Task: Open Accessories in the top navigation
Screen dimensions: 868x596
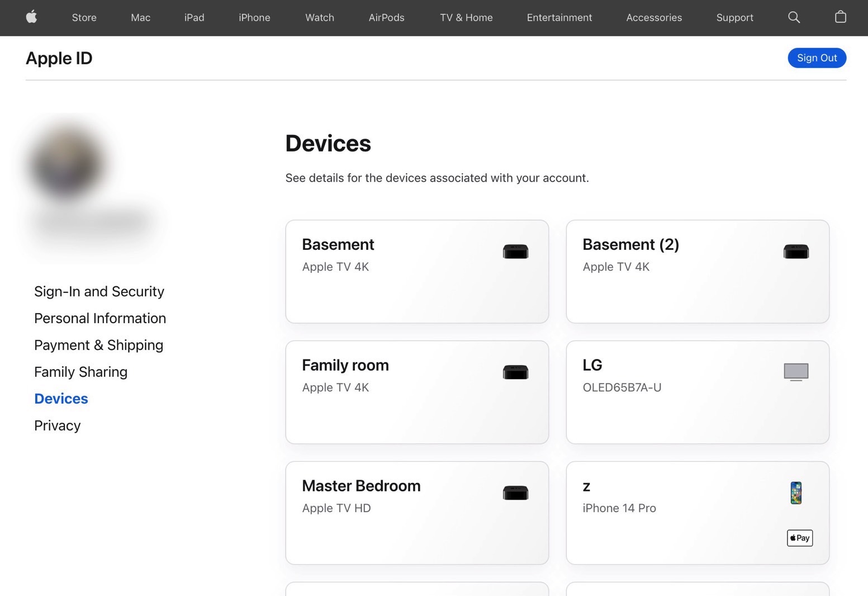Action: 653,18
